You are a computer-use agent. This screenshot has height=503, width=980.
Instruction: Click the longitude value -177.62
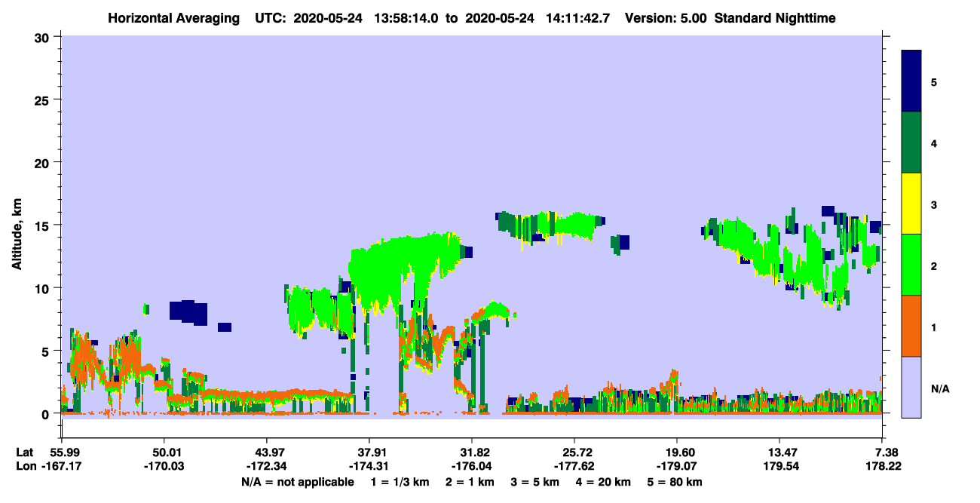pyautogui.click(x=574, y=466)
